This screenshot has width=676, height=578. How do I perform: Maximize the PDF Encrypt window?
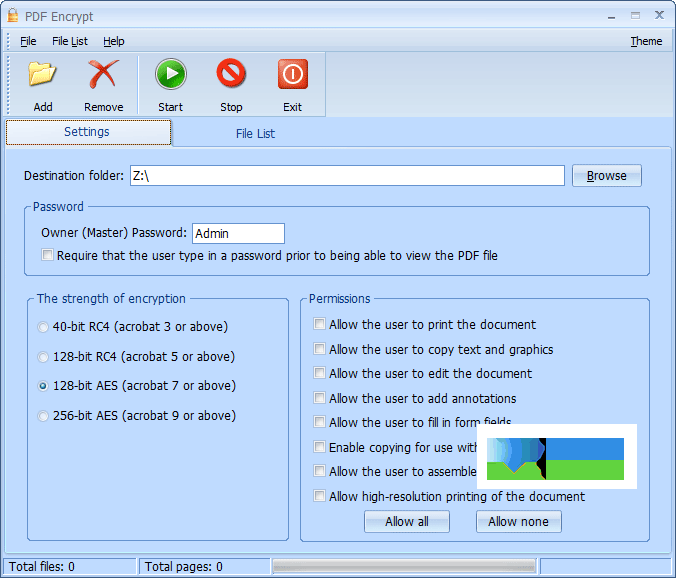[635, 16]
